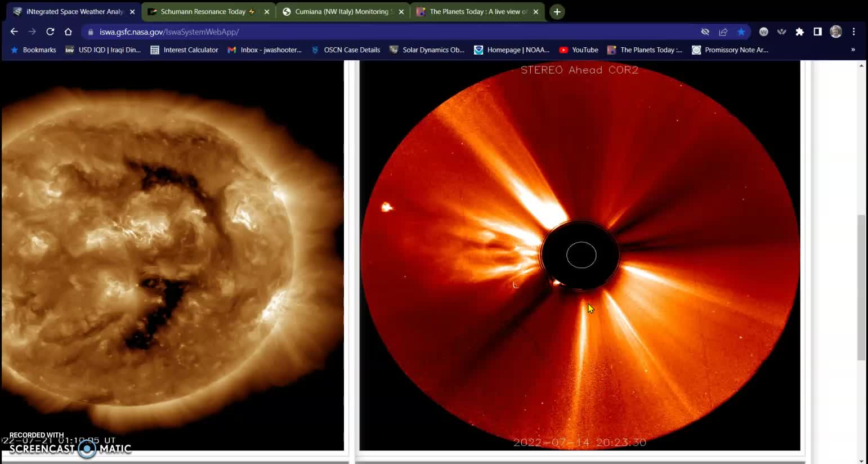868x464 pixels.
Task: Close the Schumann Resonance Today tab
Action: coord(267,12)
